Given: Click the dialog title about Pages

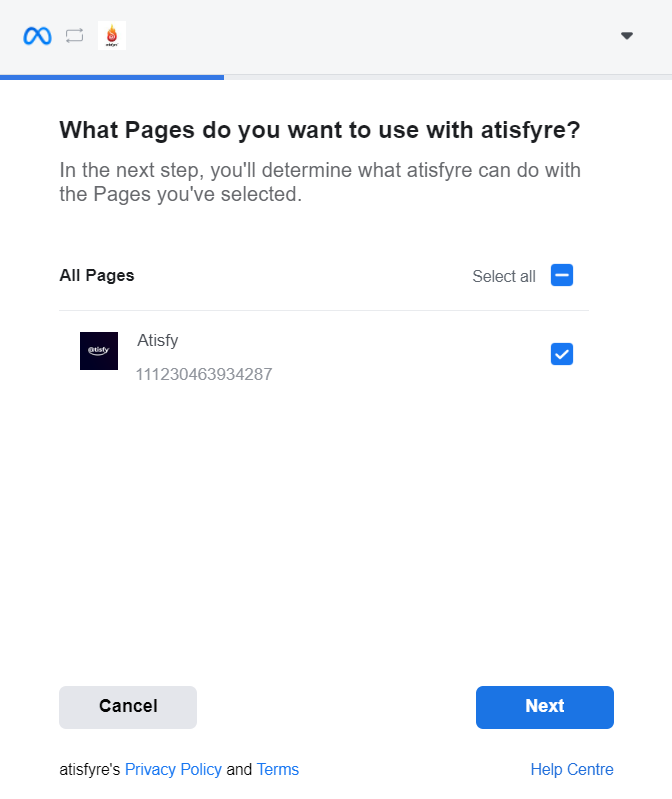Looking at the screenshot, I should pos(320,130).
